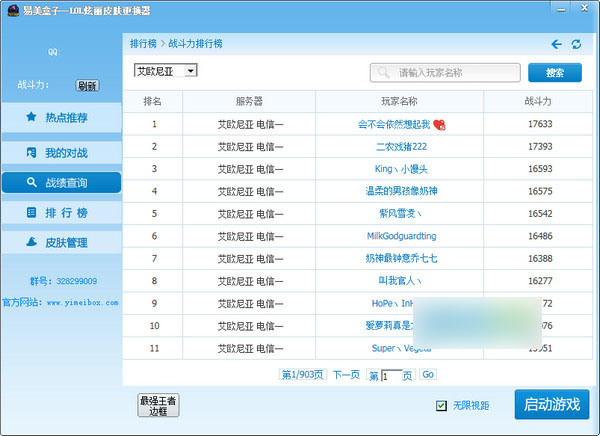
Task: Open player 紫风雪凌丶
Action: (400, 214)
